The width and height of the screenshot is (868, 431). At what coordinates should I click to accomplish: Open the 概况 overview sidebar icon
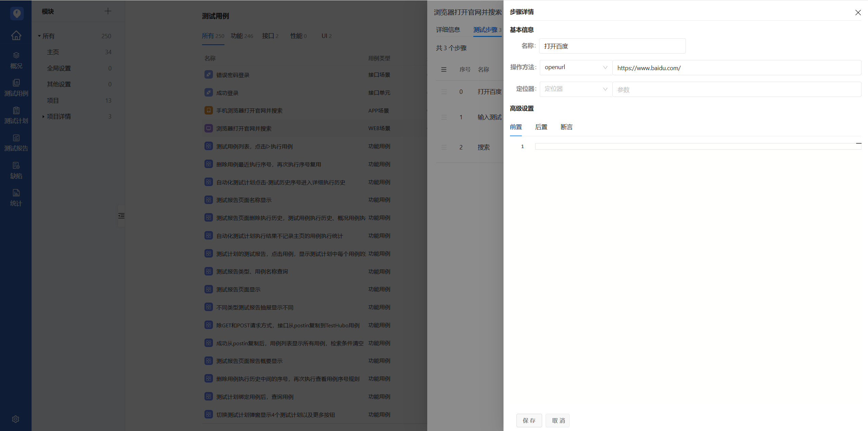(x=16, y=60)
